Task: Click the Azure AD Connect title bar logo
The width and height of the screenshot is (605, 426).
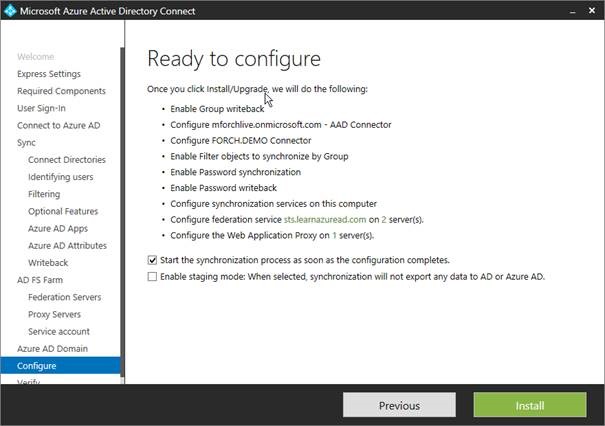Action: 10,10
